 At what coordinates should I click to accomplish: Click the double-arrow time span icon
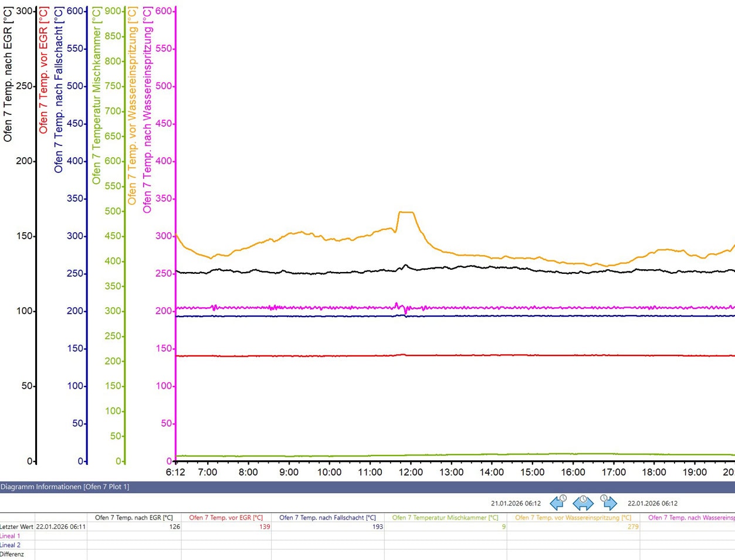[x=583, y=503]
